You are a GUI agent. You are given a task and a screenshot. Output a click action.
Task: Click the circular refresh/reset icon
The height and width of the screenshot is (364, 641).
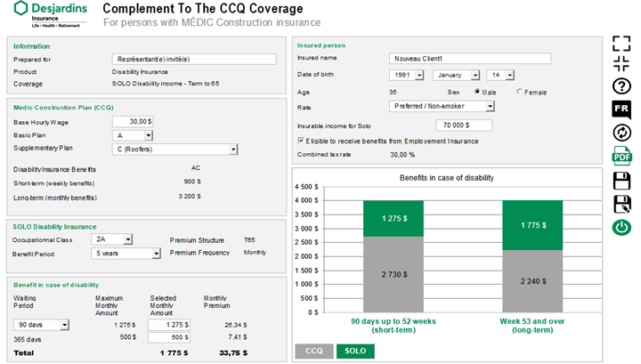pos(621,133)
